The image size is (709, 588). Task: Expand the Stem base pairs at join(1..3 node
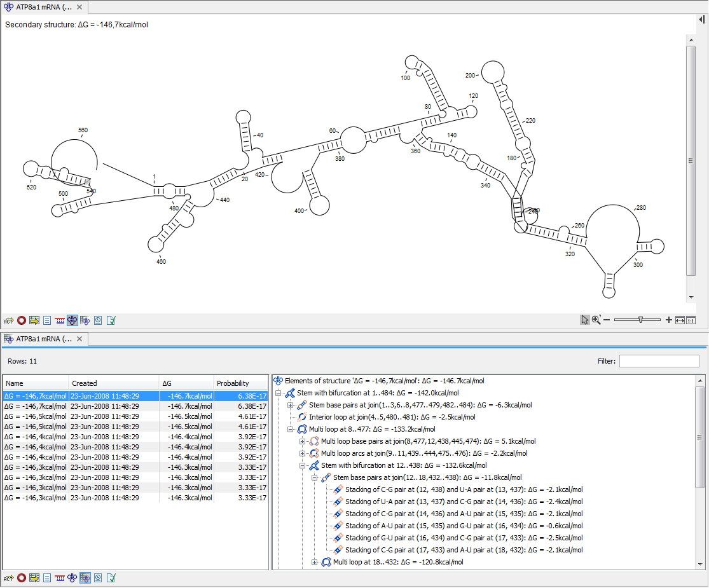pyautogui.click(x=290, y=405)
